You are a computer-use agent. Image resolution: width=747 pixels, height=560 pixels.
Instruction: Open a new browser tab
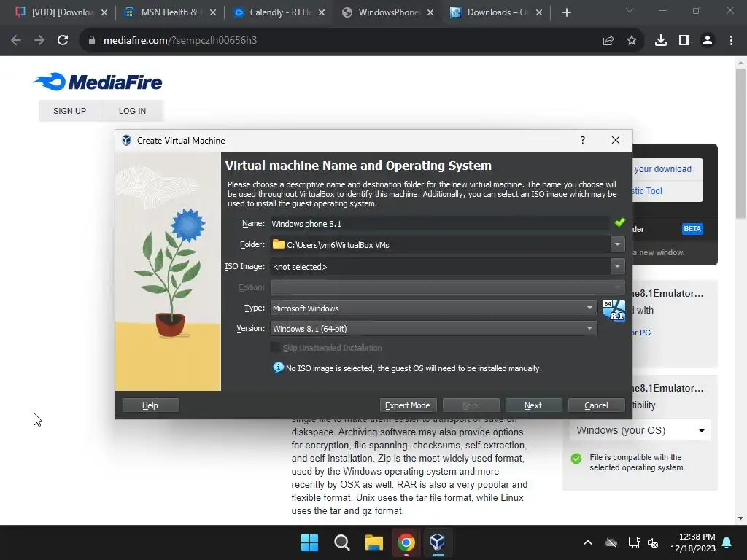566,12
